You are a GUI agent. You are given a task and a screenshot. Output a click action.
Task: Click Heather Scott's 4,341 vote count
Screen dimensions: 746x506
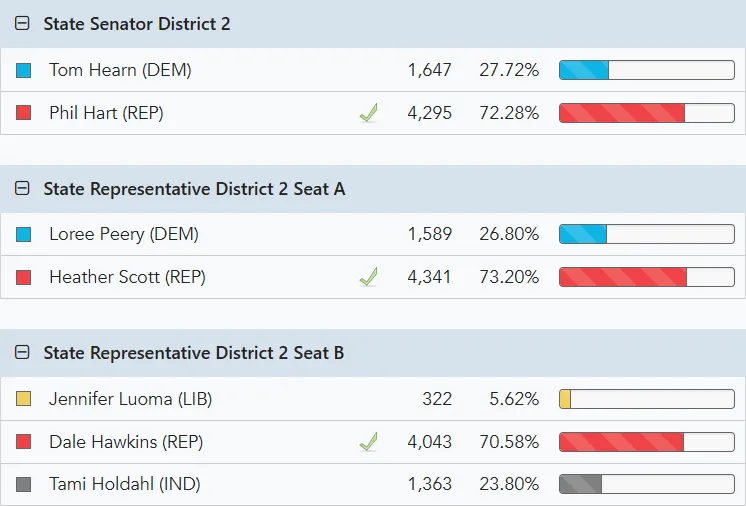pos(429,277)
